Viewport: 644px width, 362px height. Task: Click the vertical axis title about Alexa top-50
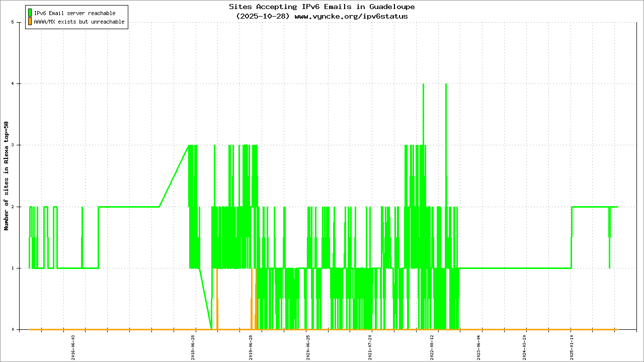7,176
